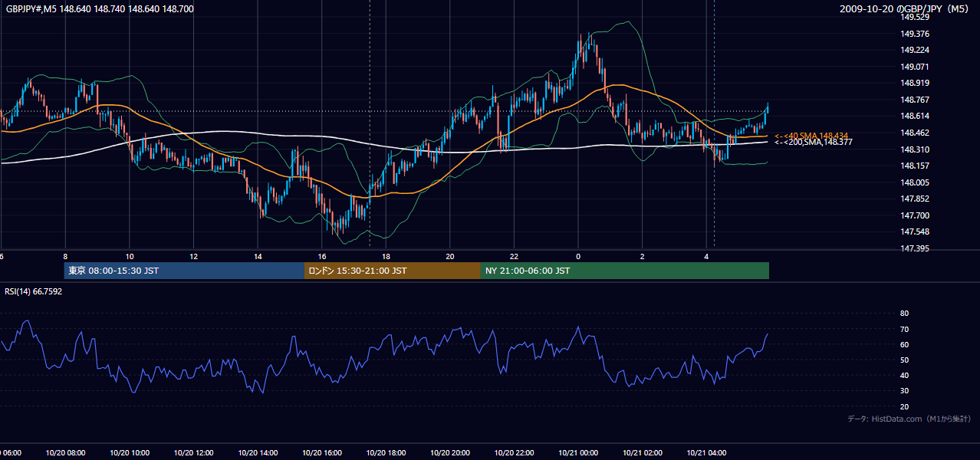
Task: Click bottom time label 10/20 14:00
Action: [258, 453]
